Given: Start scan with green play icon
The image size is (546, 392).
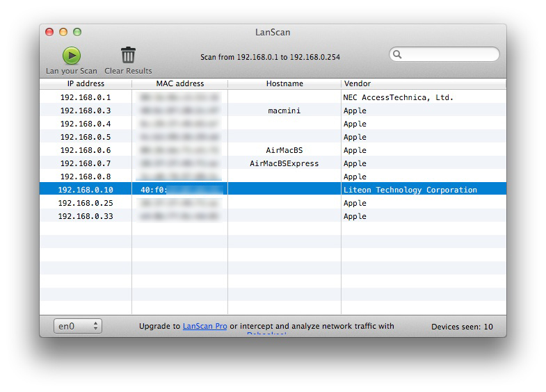Looking at the screenshot, I should [x=72, y=56].
